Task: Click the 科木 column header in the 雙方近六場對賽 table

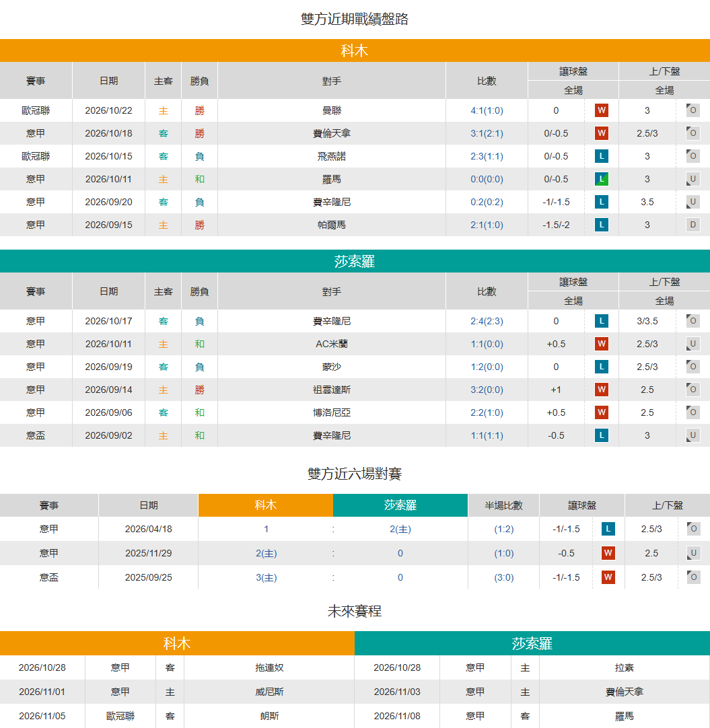Action: [x=266, y=505]
